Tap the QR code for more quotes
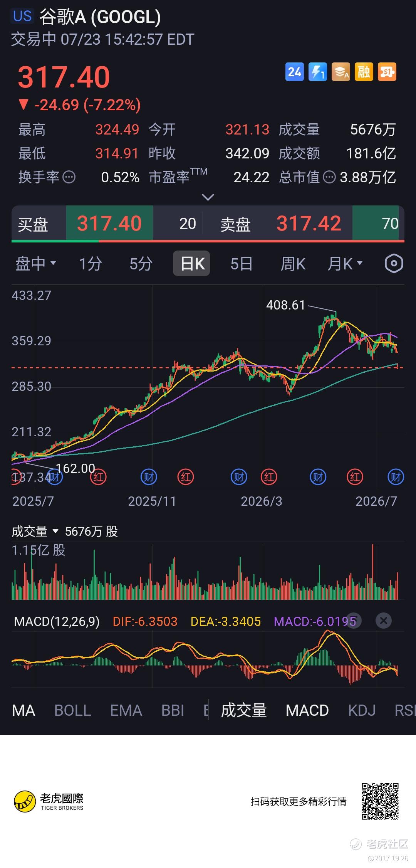416x868 pixels. pyautogui.click(x=380, y=801)
